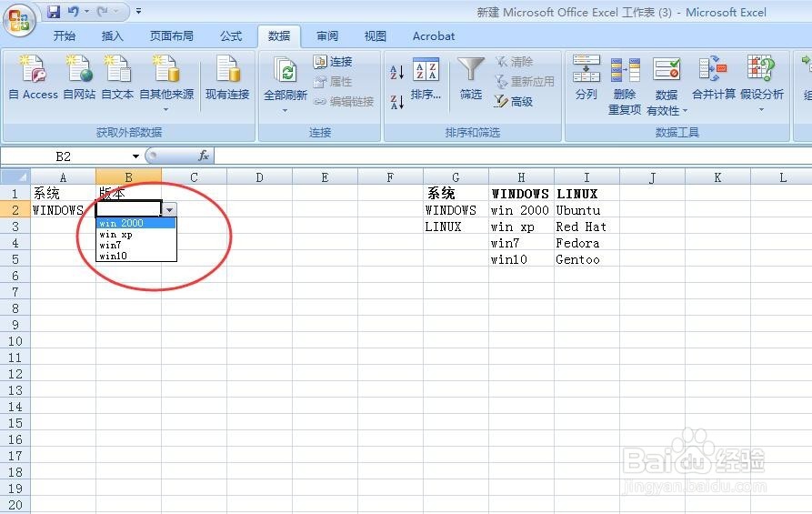Click the Office button orb
Image resolution: width=812 pixels, height=514 pixels.
pos(20,21)
